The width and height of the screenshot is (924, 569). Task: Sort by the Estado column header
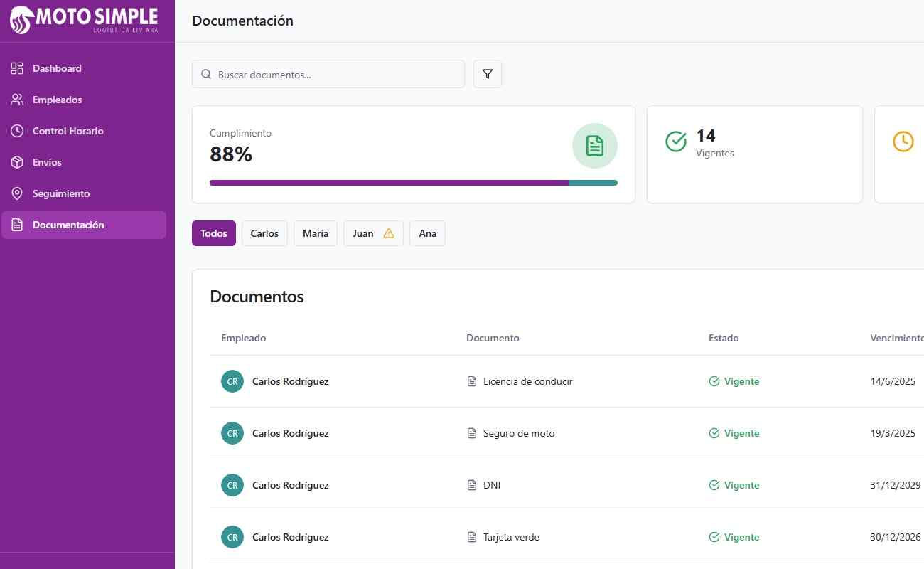[724, 338]
